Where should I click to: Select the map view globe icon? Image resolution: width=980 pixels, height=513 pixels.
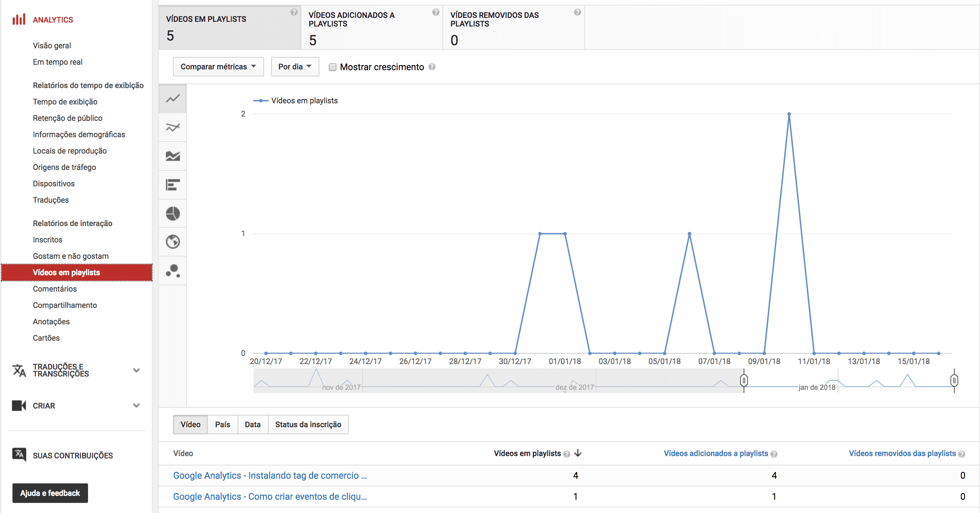[173, 242]
